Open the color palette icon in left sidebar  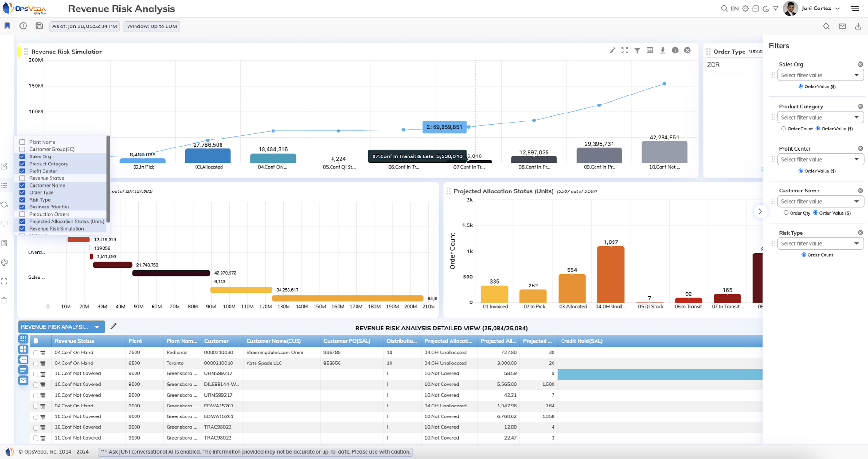4,262
